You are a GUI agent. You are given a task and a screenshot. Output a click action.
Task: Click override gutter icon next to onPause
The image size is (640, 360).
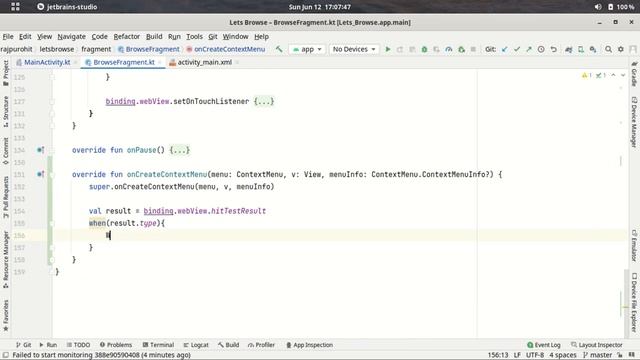(x=40, y=150)
